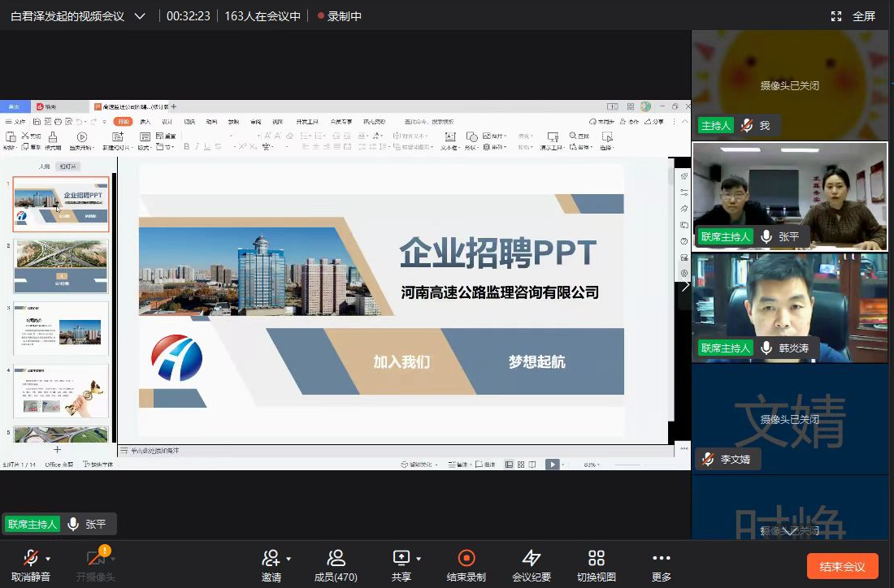
Task: Click the 李文婧 participant tile
Action: (789, 418)
